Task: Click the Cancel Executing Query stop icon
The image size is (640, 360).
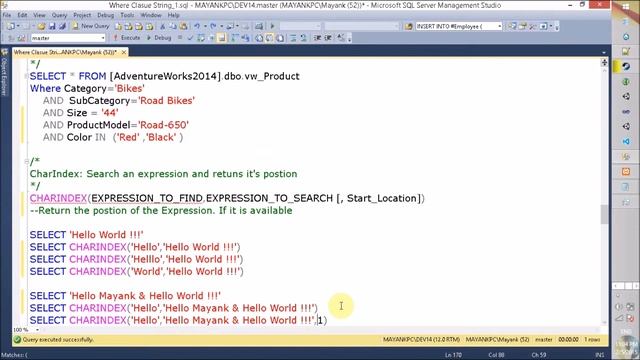Action: [x=180, y=38]
